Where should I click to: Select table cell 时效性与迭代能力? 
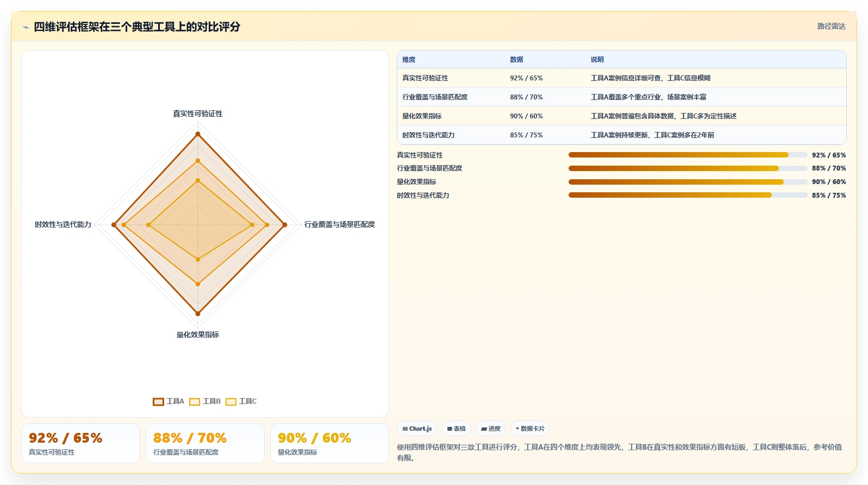(x=428, y=135)
